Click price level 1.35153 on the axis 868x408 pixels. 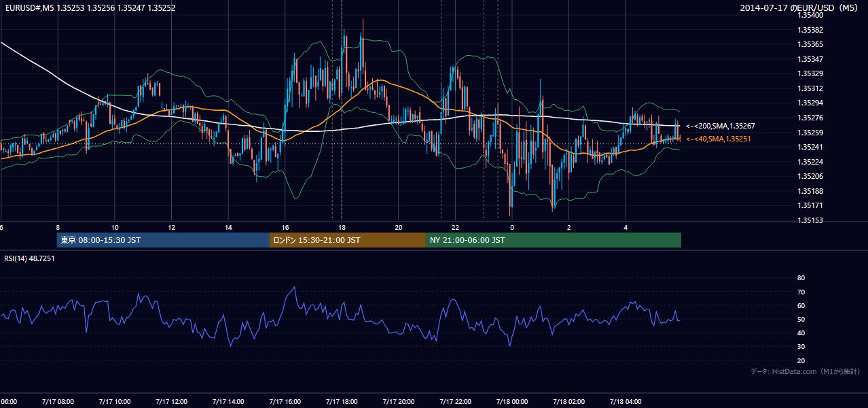click(812, 220)
